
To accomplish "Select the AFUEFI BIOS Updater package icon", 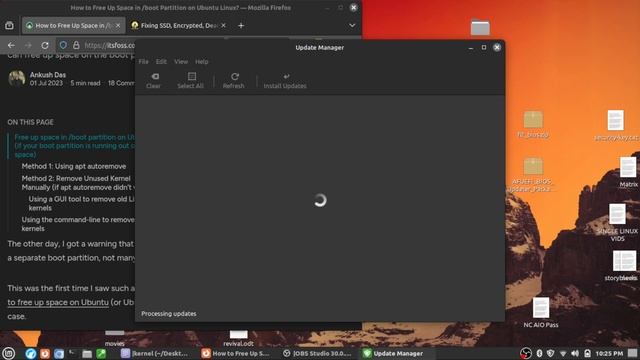I will tap(532, 175).
